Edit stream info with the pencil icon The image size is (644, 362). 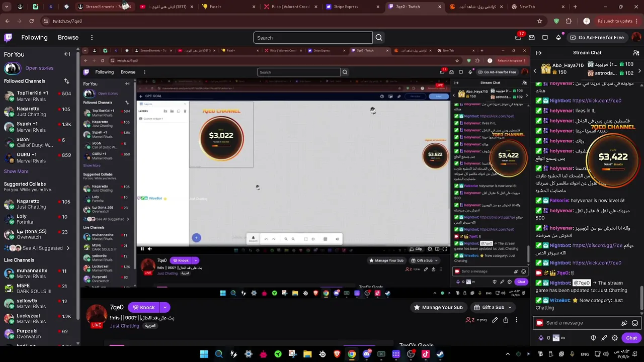(495, 320)
